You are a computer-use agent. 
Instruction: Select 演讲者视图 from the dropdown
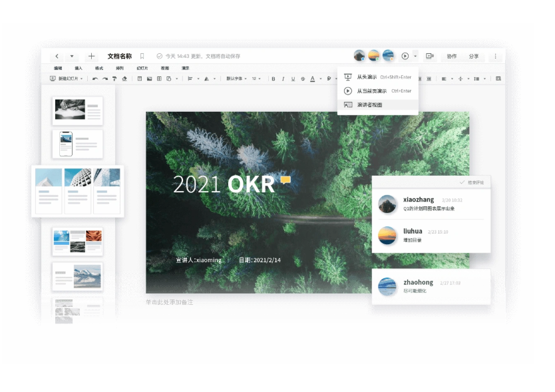[378, 104]
